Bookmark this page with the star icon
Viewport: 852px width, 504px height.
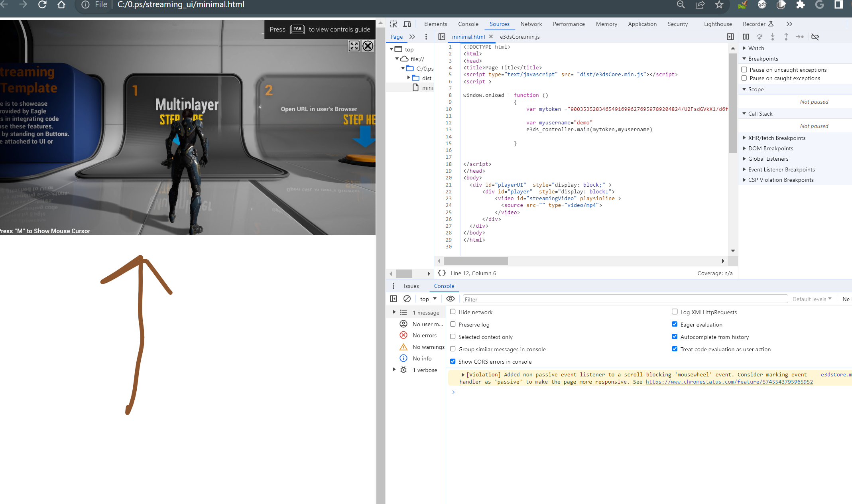[719, 4]
